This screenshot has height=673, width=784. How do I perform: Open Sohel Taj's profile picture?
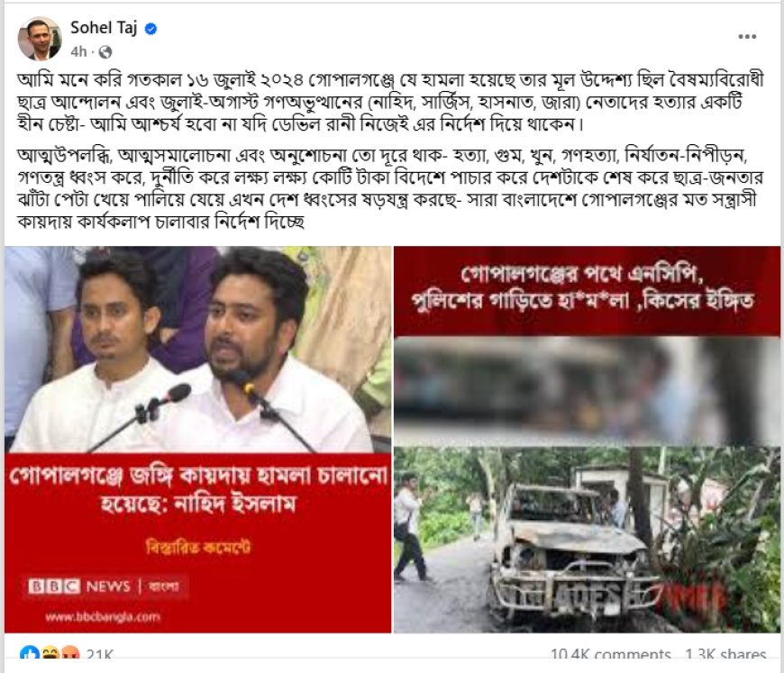[39, 38]
